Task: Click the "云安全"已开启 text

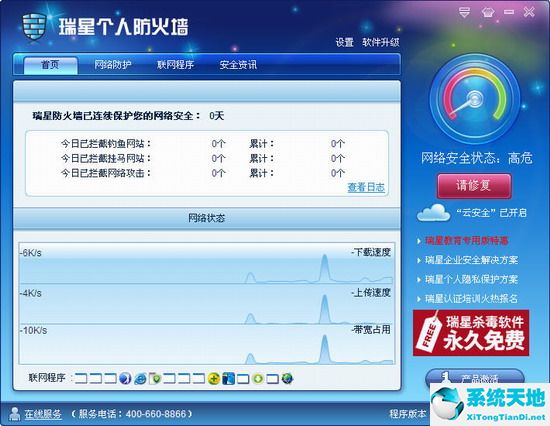Action: pyautogui.click(x=491, y=213)
